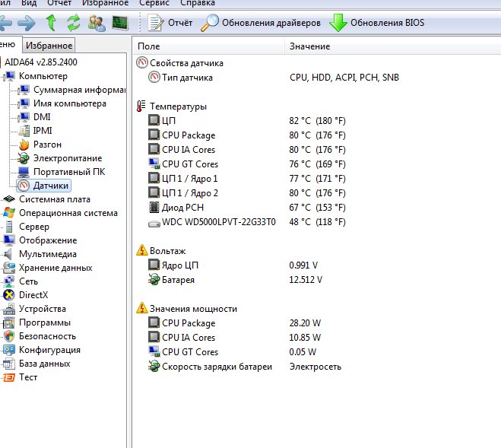Select AIDA64 v2.85.2400 root node
Screen dimensions: 501x448
click(x=41, y=62)
